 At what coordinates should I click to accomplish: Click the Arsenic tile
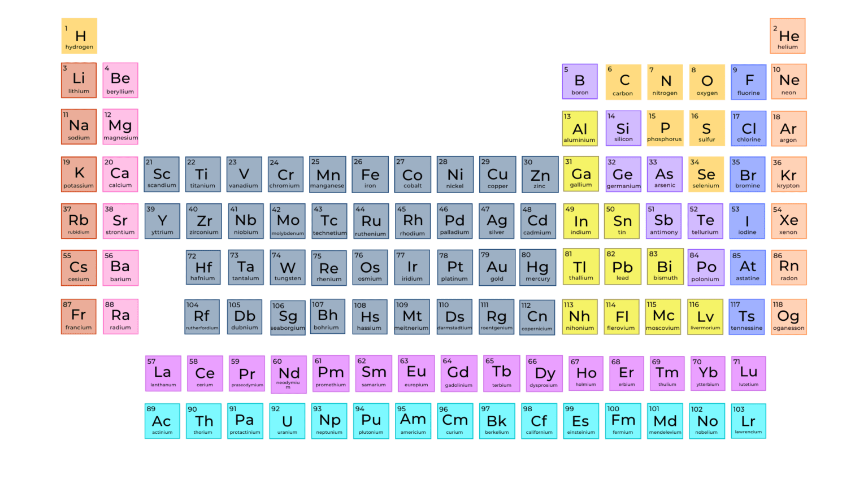tap(665, 174)
